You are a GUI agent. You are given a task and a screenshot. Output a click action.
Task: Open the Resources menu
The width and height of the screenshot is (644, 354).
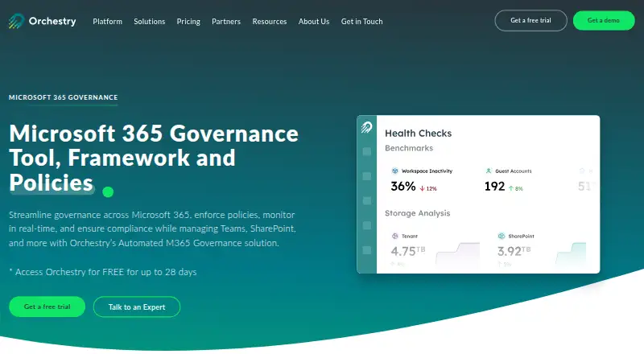270,22
